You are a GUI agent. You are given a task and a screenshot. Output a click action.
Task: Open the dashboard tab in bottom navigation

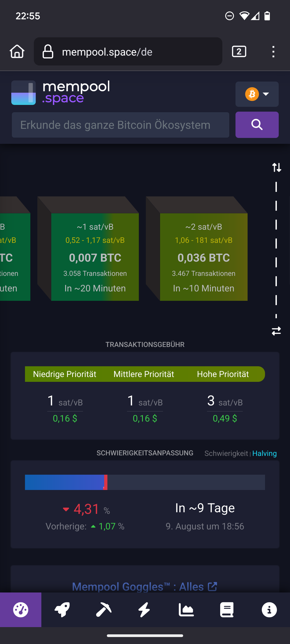pos(21,610)
